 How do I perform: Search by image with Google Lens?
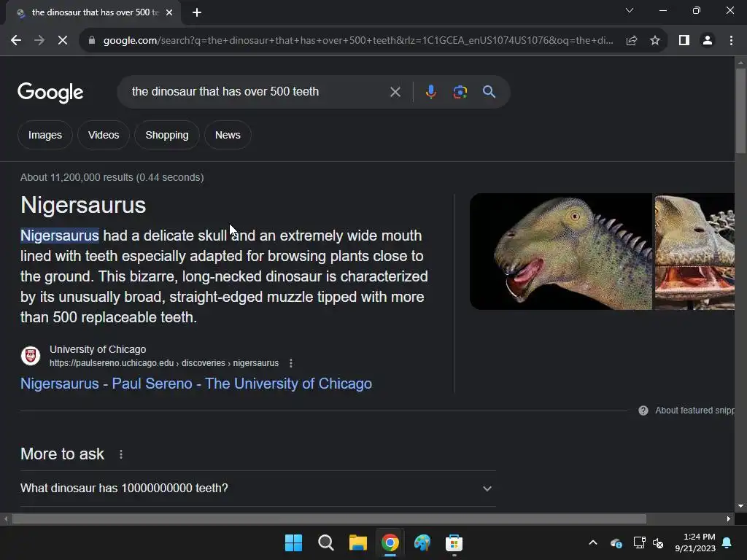[460, 92]
